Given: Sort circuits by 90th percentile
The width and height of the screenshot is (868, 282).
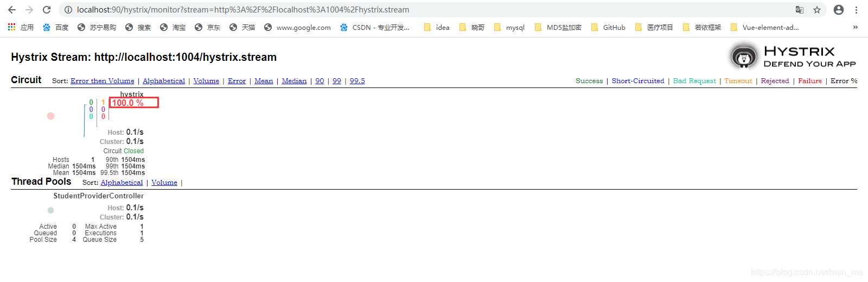Looking at the screenshot, I should coord(320,81).
